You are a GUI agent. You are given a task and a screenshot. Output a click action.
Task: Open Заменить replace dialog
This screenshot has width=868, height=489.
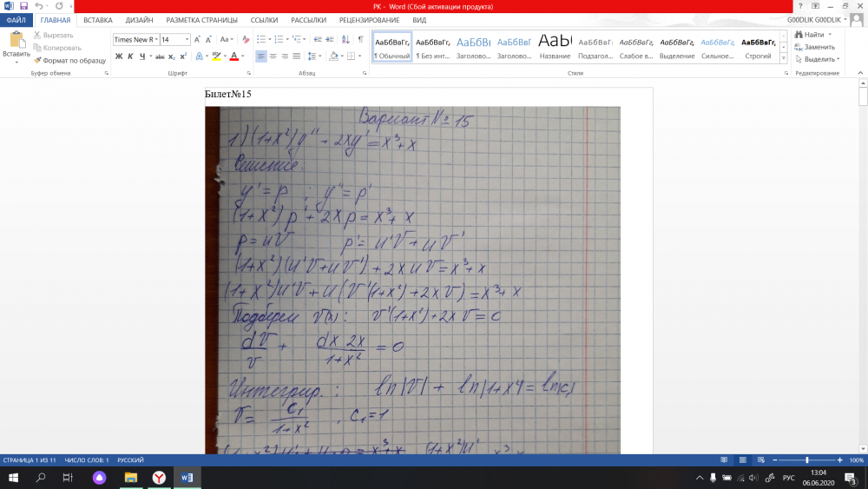click(815, 47)
